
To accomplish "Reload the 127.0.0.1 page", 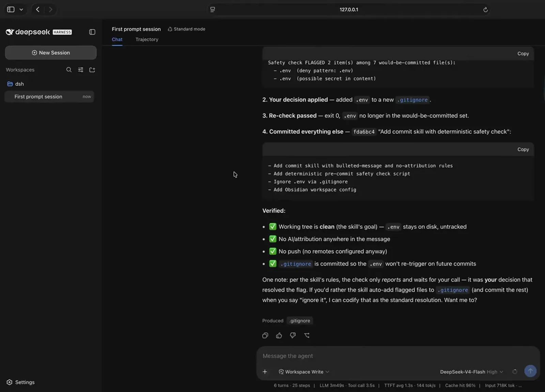I will point(485,10).
